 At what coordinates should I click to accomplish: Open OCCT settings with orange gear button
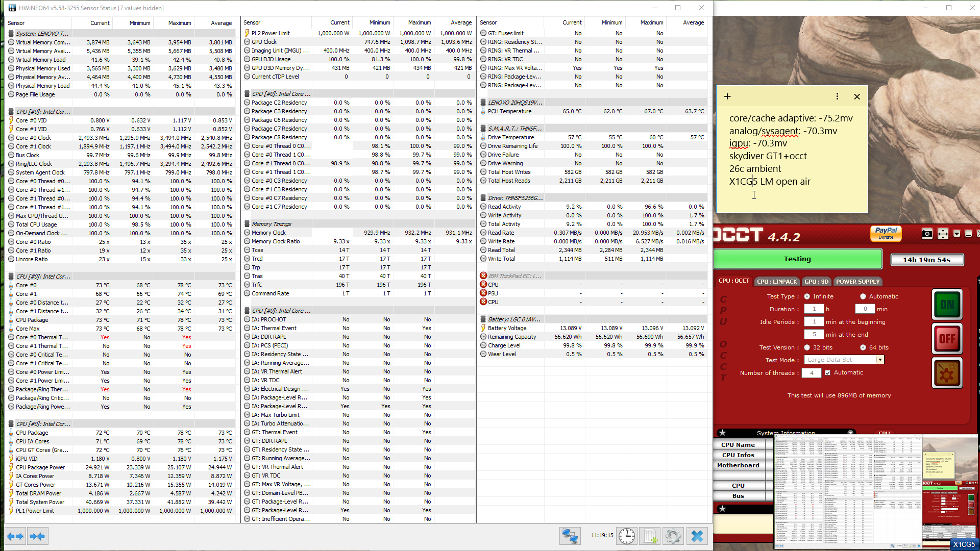coord(947,373)
